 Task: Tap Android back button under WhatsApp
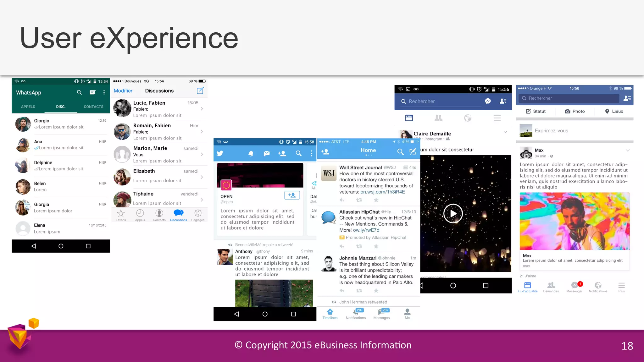(x=34, y=246)
